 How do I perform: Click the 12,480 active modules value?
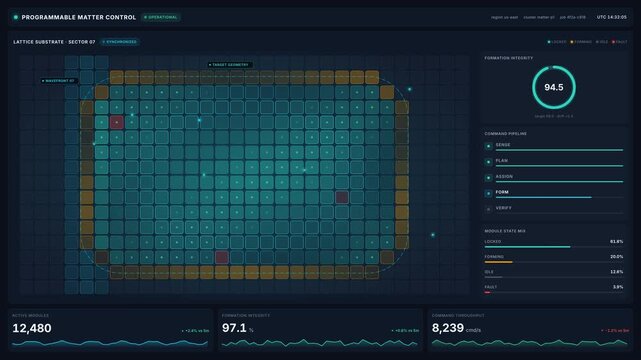click(32, 328)
